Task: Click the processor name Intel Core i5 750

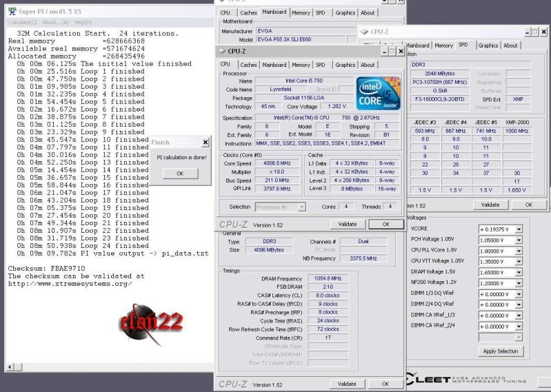Action: coord(304,81)
